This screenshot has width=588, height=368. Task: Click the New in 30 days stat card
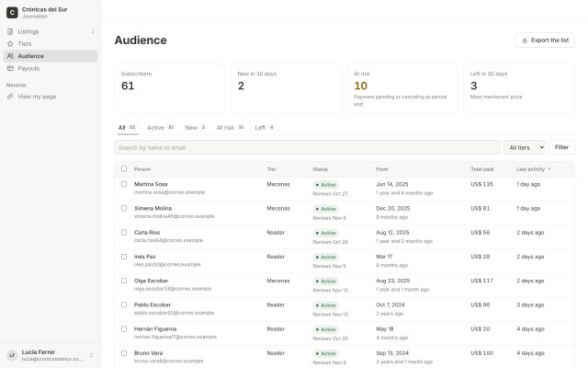286,88
